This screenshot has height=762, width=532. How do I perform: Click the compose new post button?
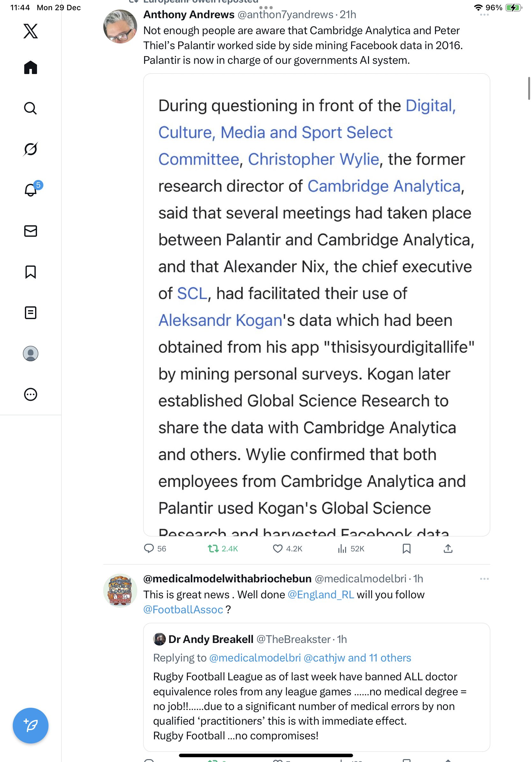click(x=31, y=726)
